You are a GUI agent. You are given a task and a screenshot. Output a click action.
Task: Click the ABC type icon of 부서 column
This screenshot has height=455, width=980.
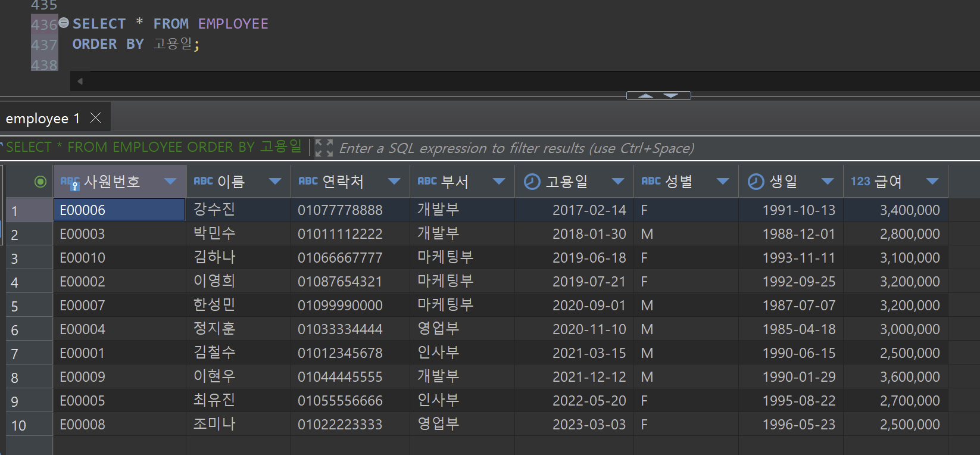pyautogui.click(x=427, y=181)
